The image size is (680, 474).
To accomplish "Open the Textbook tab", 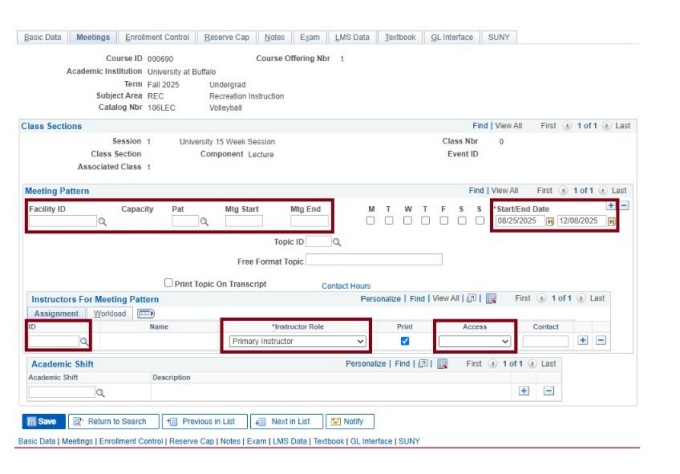I will pyautogui.click(x=400, y=37).
